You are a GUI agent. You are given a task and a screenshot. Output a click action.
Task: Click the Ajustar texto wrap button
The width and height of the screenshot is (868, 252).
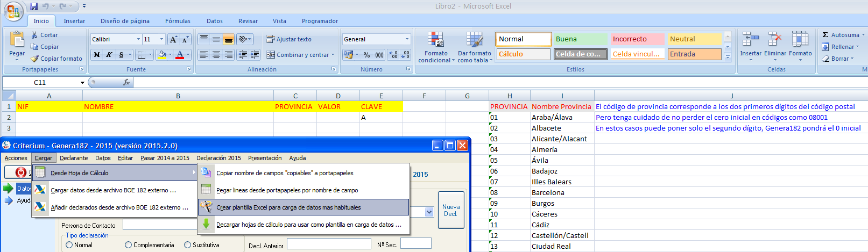click(x=288, y=39)
